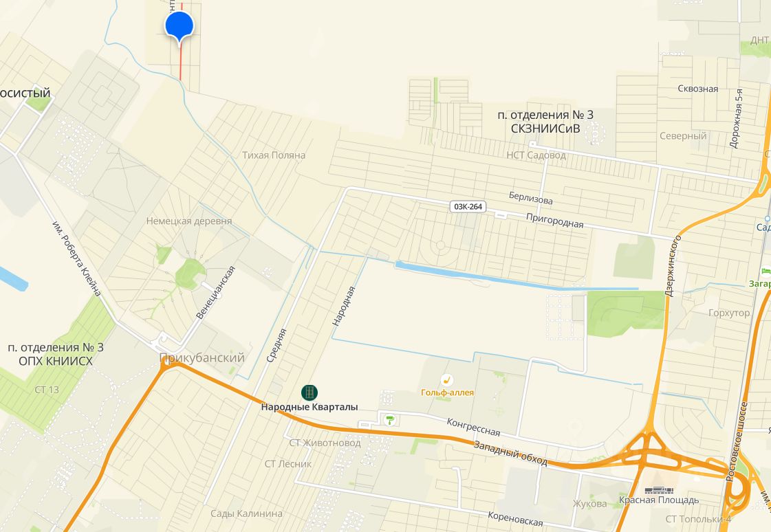Image resolution: width=771 pixels, height=532 pixels.
Task: Click the Пригородная street label
Action: [x=554, y=221]
